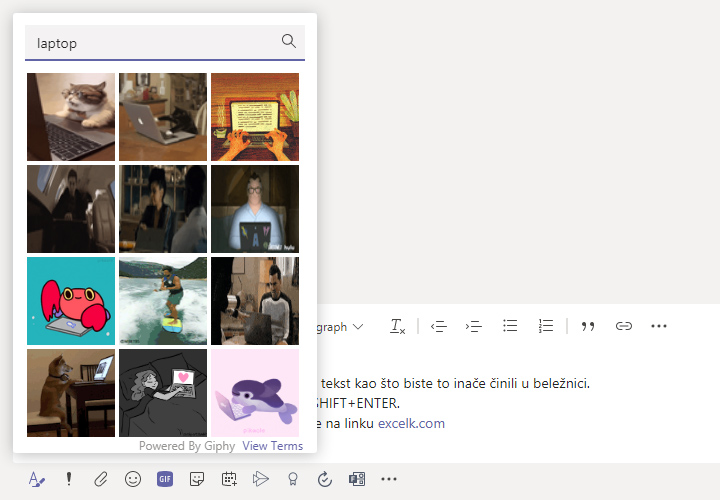The image size is (720, 500).
Task: Open the View Terms link
Action: point(272,446)
